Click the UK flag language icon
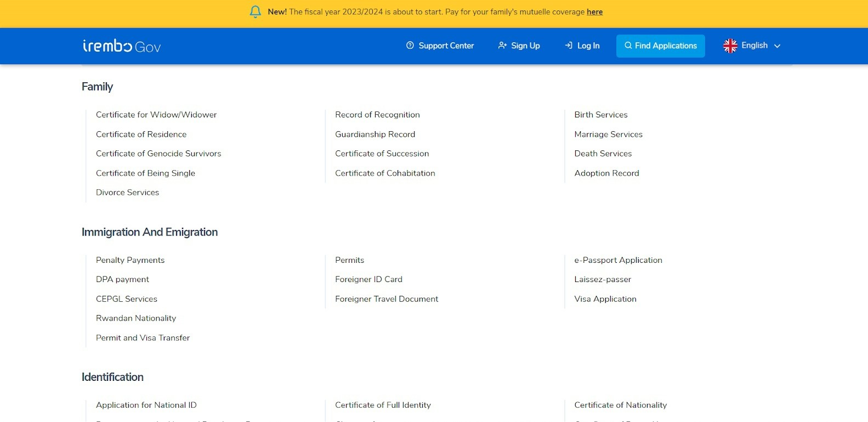Viewport: 868px width, 422px height. pos(730,46)
